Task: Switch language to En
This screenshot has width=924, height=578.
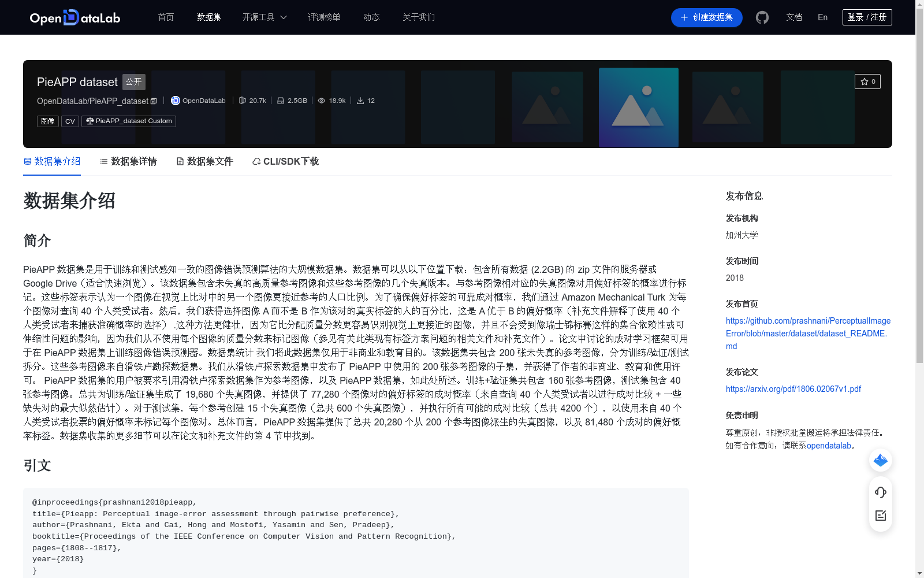Action: pyautogui.click(x=822, y=17)
